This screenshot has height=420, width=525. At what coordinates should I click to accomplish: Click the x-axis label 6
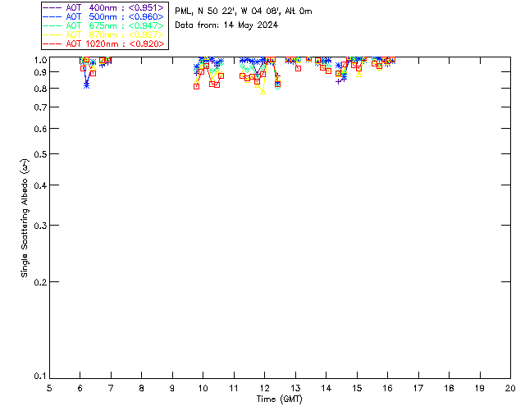[80, 388]
